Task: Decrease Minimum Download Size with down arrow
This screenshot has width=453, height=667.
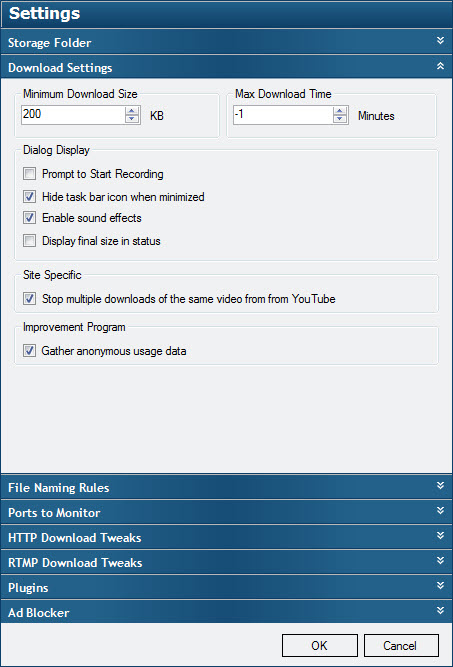Action: click(132, 119)
